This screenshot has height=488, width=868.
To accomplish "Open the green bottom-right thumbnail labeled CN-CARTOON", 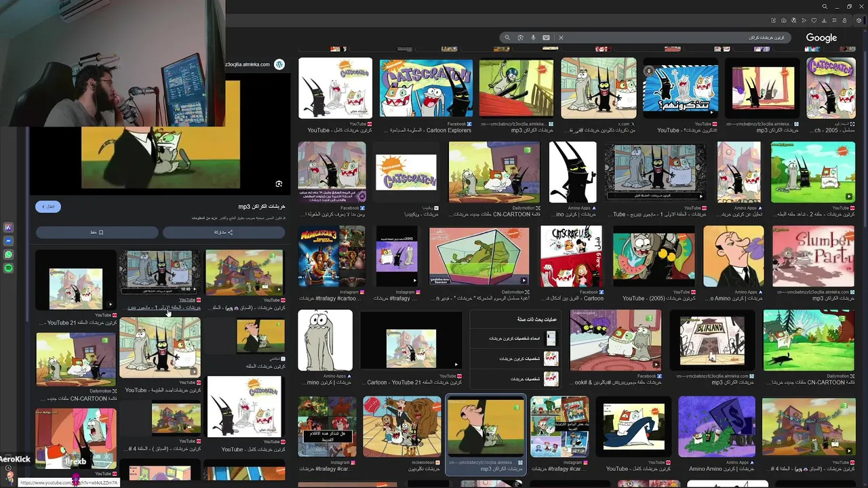I will pyautogui.click(x=808, y=340).
